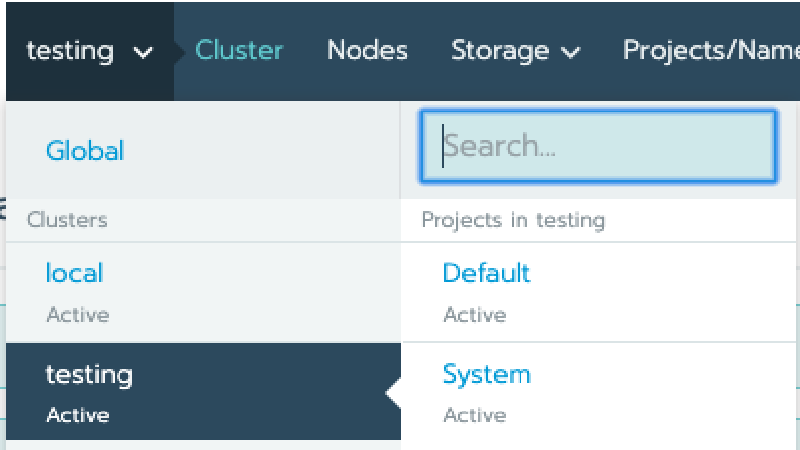Screen dimensions: 800x450
Task: Select the Global scope link
Action: point(85,151)
